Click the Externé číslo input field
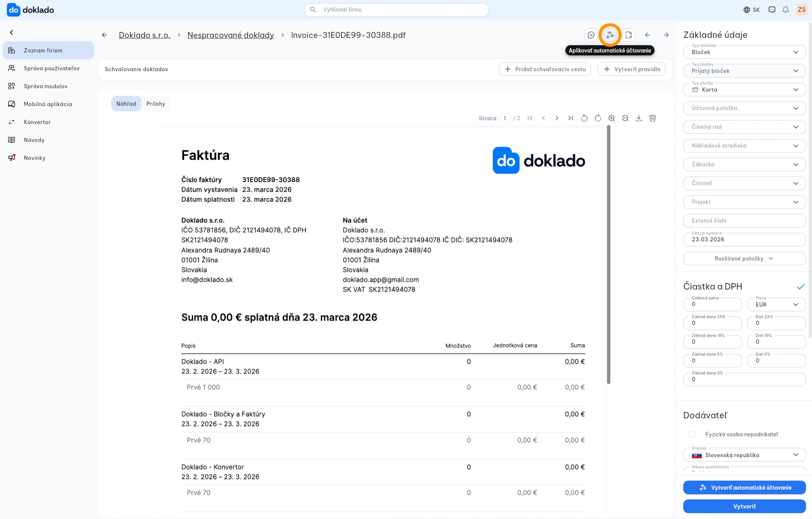Image resolution: width=812 pixels, height=519 pixels. [x=744, y=221]
